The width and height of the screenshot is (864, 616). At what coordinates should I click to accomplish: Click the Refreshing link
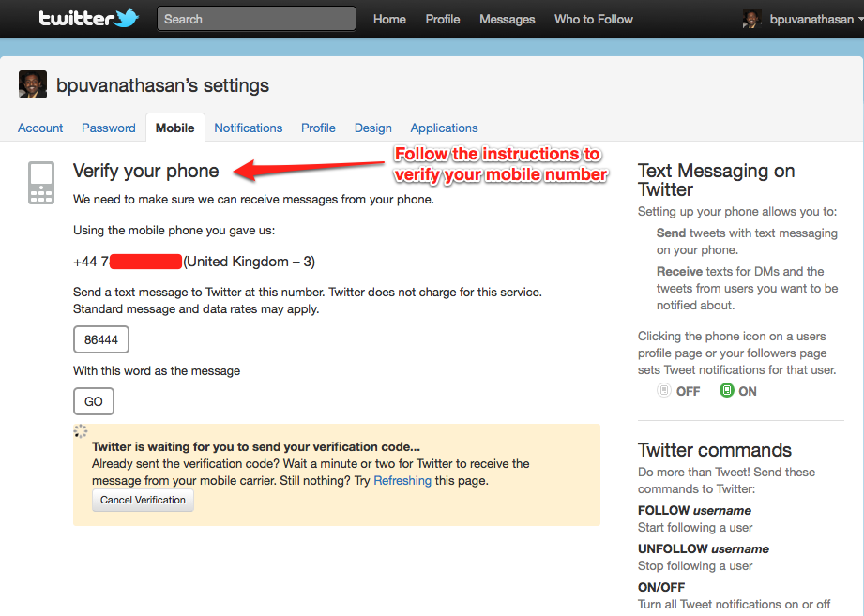402,480
